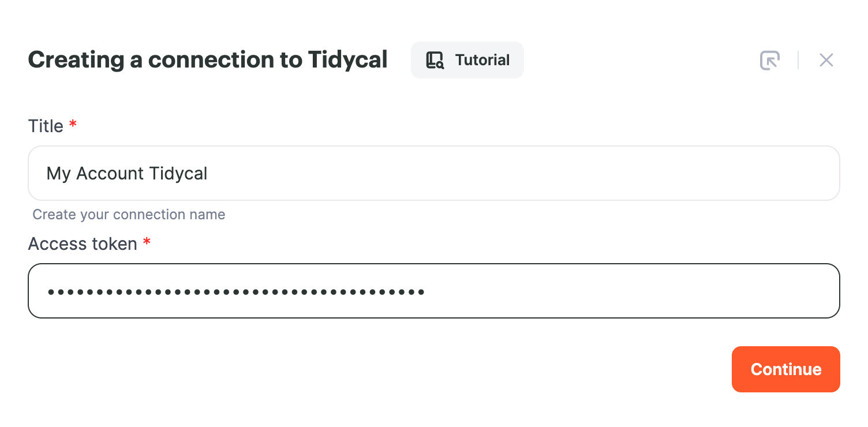Click the 'My Account Tidycal' text value
Screen dimensions: 868x427
(127, 173)
